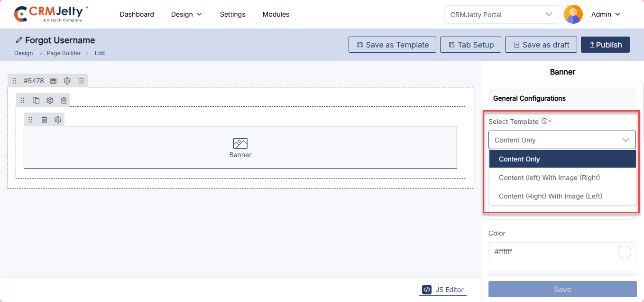Image resolution: width=644 pixels, height=302 pixels.
Task: Click the Publish button
Action: [605, 45]
